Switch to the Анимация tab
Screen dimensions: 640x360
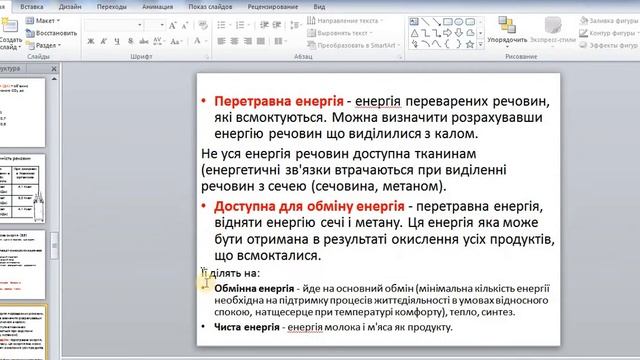158,7
